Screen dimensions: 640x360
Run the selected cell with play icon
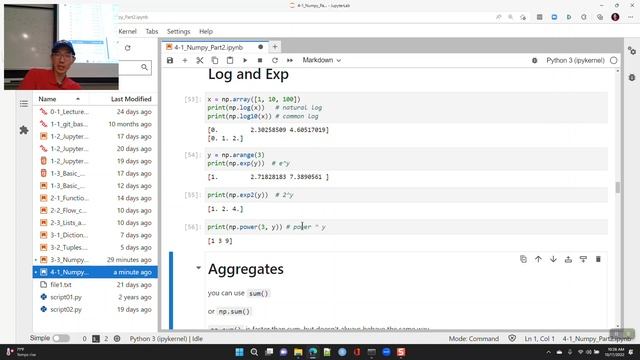click(x=245, y=60)
